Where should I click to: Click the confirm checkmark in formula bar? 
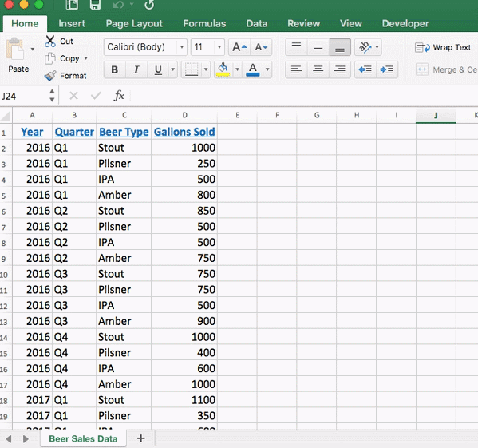96,96
